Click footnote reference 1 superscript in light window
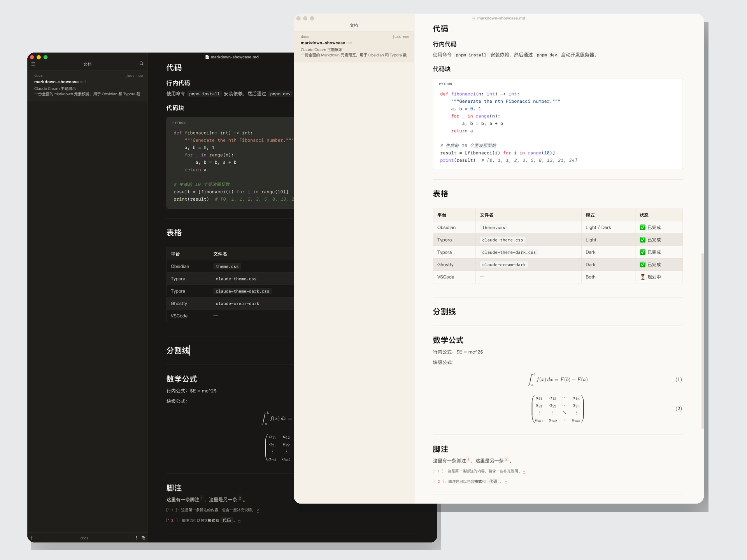The width and height of the screenshot is (747, 560). pyautogui.click(x=468, y=459)
